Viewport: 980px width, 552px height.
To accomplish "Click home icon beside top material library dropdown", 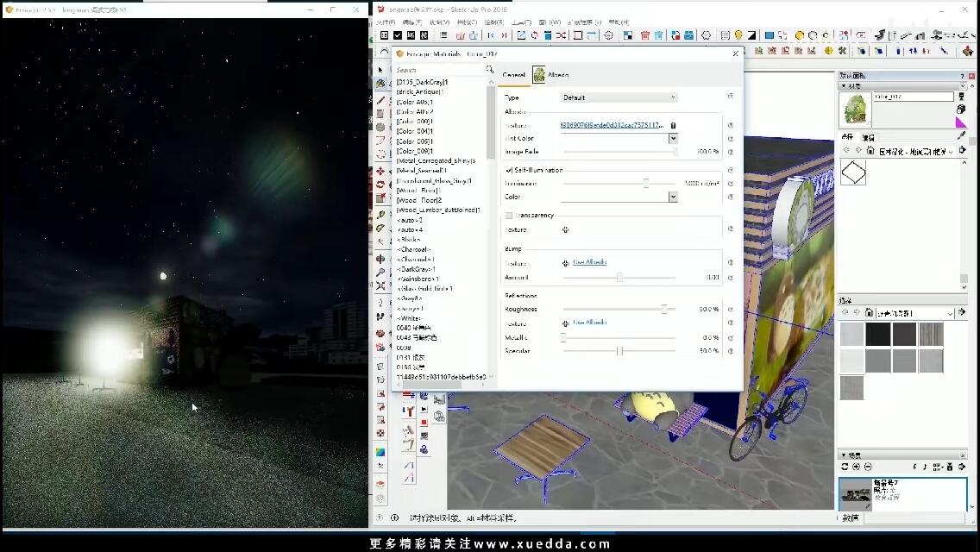I will click(870, 151).
